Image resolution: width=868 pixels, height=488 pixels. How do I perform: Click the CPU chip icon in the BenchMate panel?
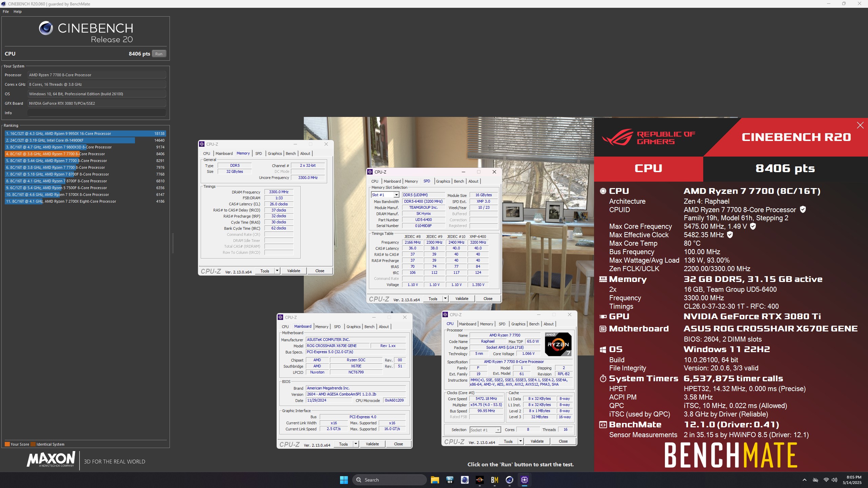603,191
